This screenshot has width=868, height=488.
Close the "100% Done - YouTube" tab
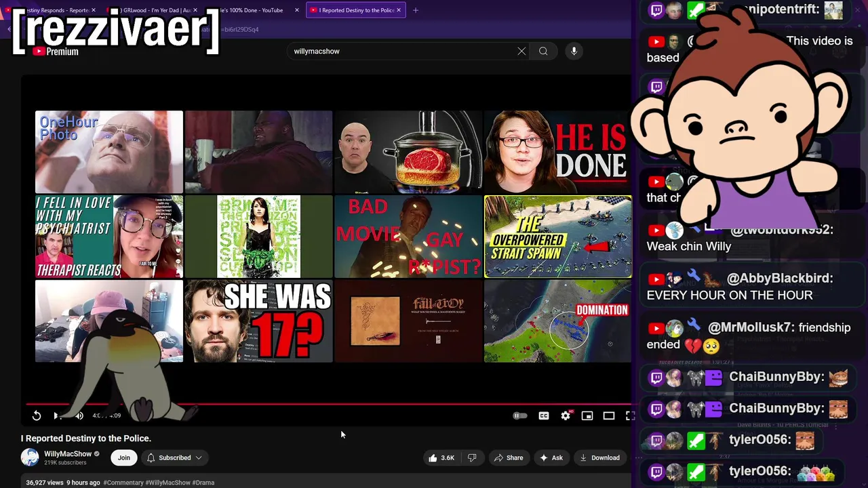[297, 10]
